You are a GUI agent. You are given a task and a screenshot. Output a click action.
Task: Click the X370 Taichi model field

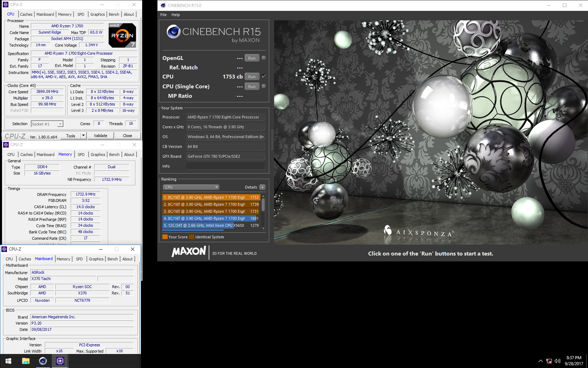[64, 279]
